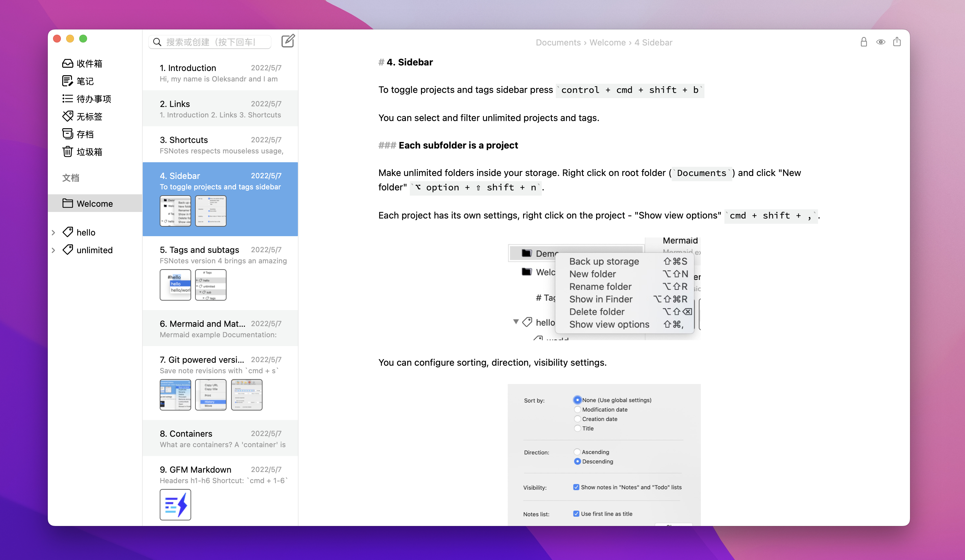Click the lock icon to encrypt note

[863, 42]
